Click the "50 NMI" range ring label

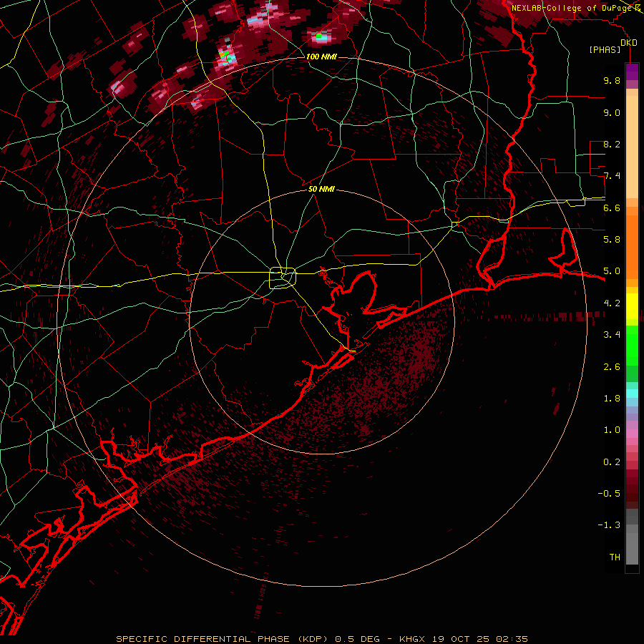(321, 189)
